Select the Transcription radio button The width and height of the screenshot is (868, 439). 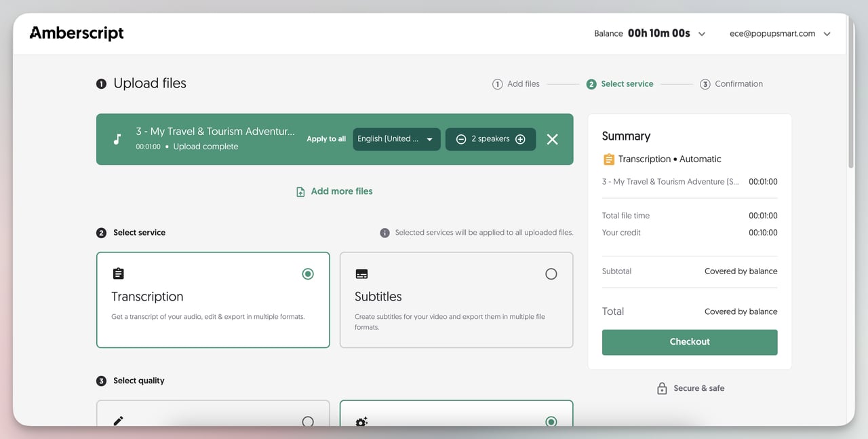pos(307,273)
